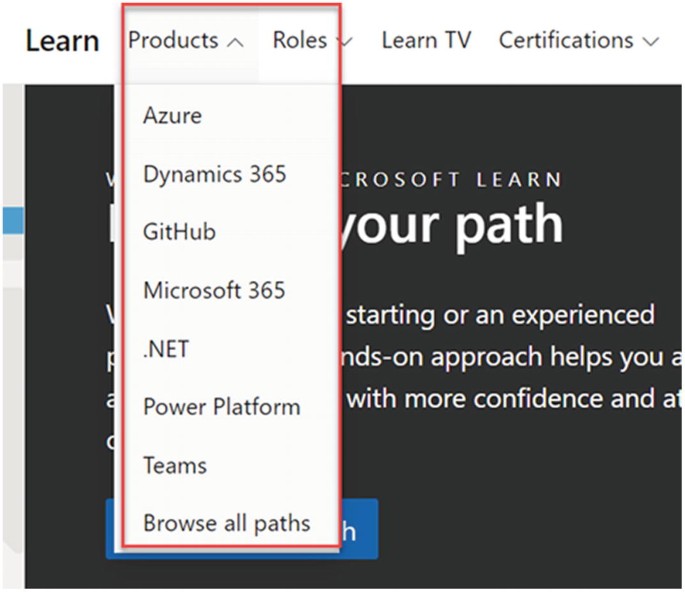This screenshot has width=685, height=592.
Task: Choose Power Platform from Products
Action: click(221, 407)
